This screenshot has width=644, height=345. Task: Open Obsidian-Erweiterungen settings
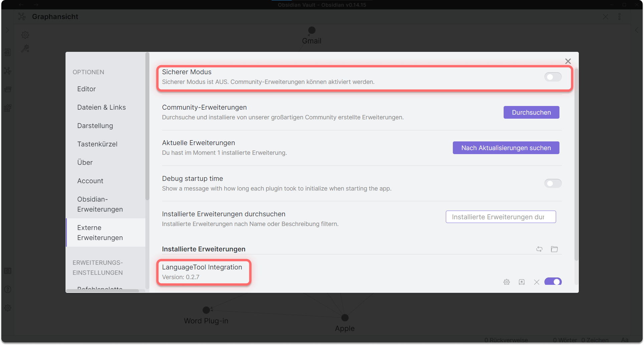click(100, 204)
